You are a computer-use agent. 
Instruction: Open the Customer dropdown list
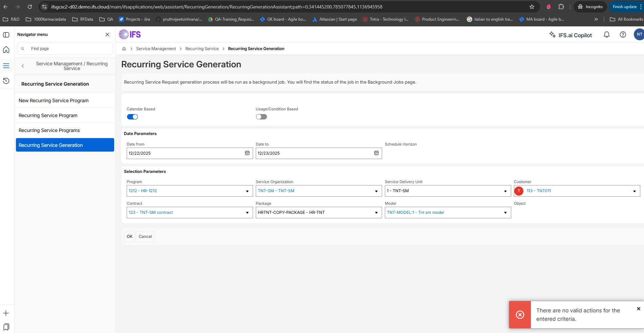[x=635, y=191]
